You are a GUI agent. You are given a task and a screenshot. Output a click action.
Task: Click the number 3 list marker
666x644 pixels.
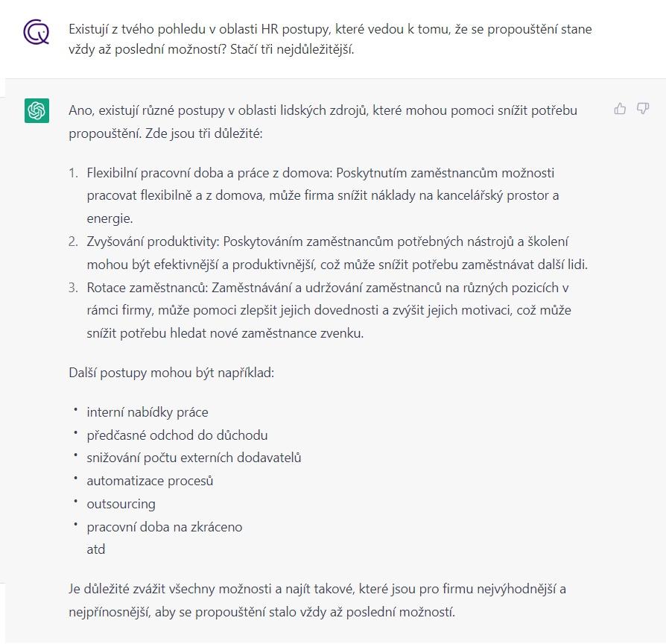pos(74,288)
